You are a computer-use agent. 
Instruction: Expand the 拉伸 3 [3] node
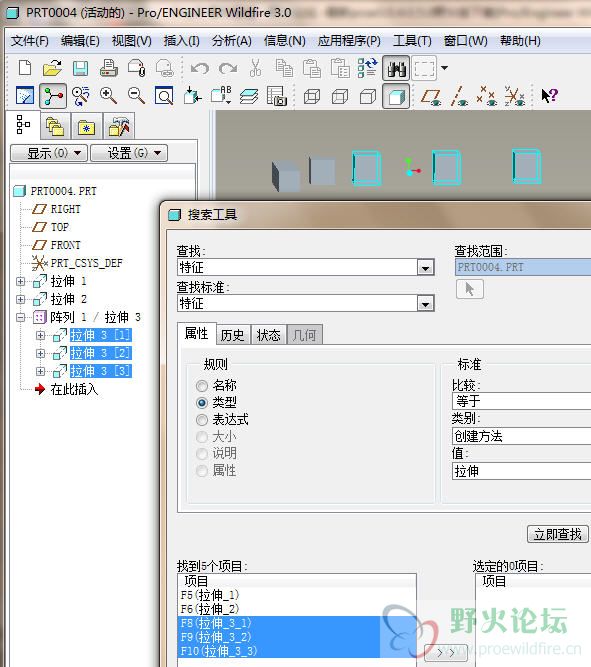pyautogui.click(x=40, y=371)
